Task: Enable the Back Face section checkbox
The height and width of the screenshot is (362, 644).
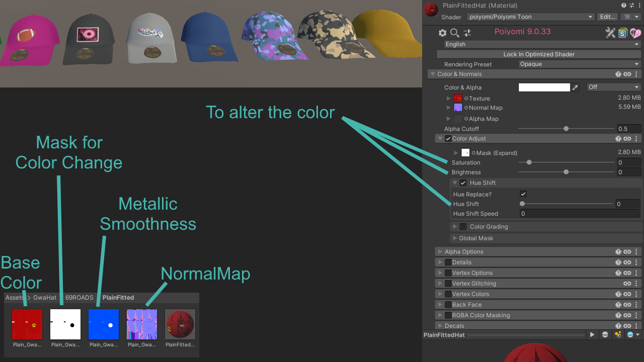Action: pos(448,305)
